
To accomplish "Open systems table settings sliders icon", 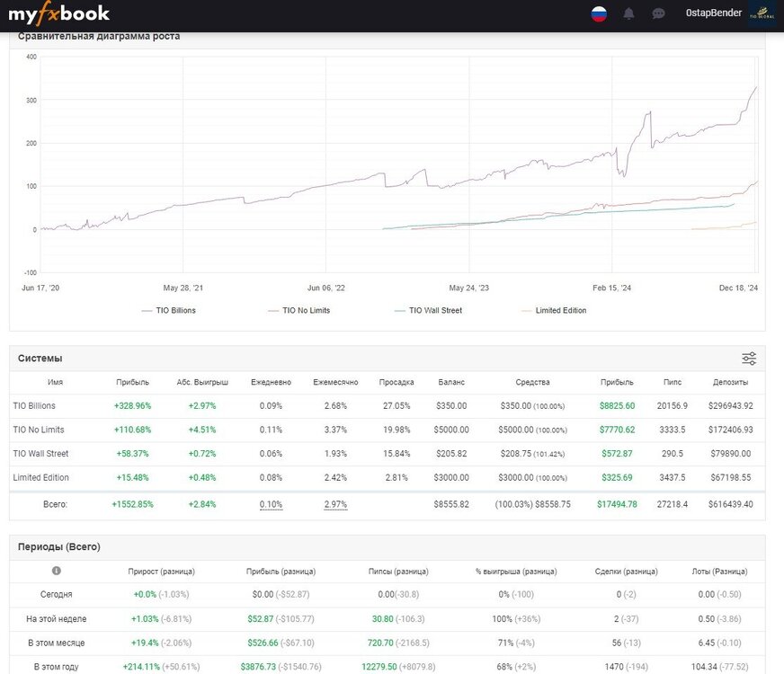I will point(749,359).
